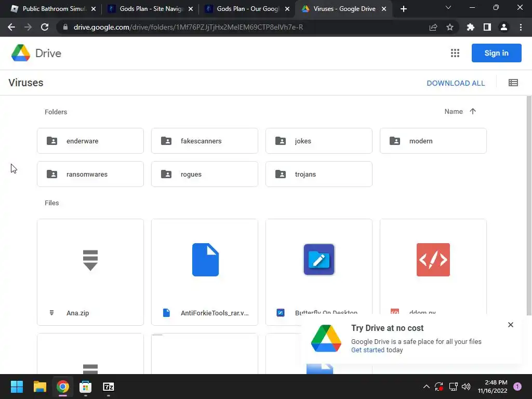Open clock and date panel
The height and width of the screenshot is (399, 532).
[493, 387]
